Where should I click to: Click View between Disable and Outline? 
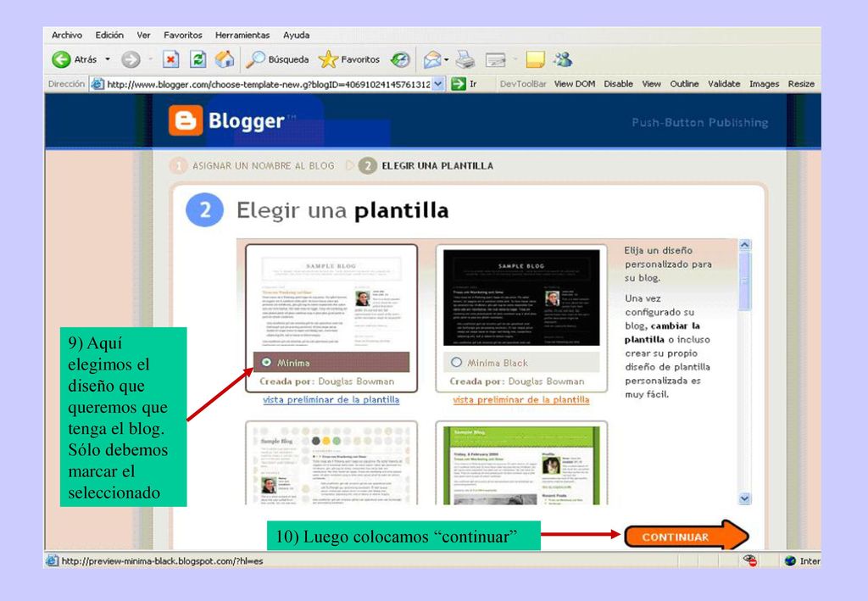(x=652, y=84)
